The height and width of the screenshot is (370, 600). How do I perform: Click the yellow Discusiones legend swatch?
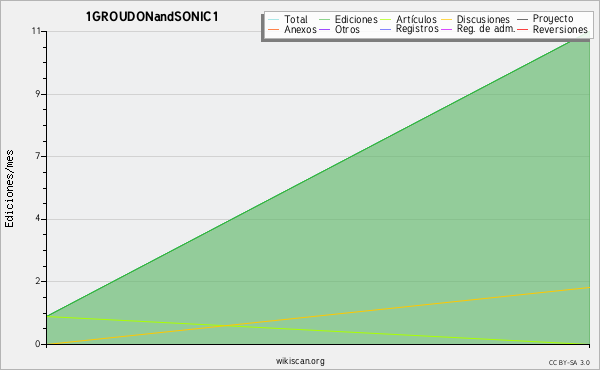pyautogui.click(x=447, y=20)
